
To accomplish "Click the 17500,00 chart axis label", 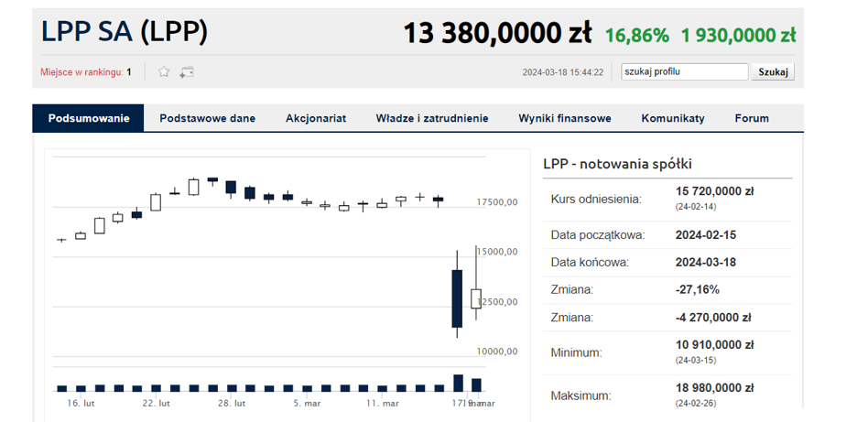I will (497, 202).
